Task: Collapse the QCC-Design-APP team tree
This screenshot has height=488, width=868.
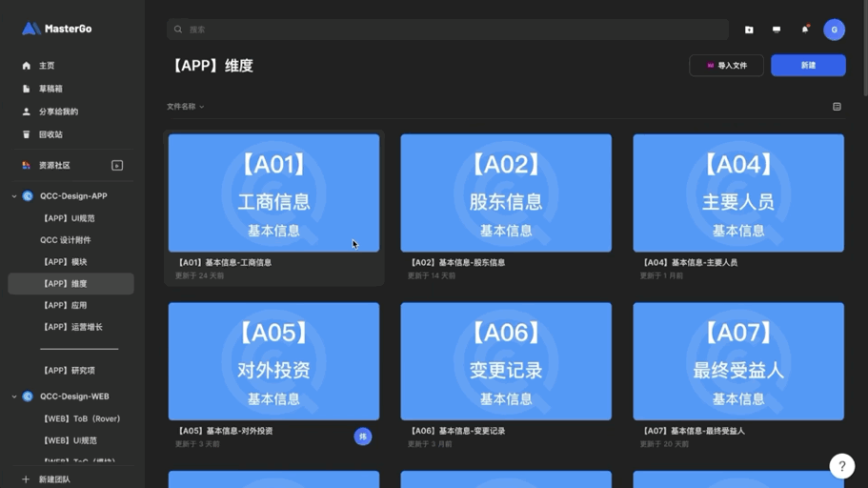Action: click(14, 196)
